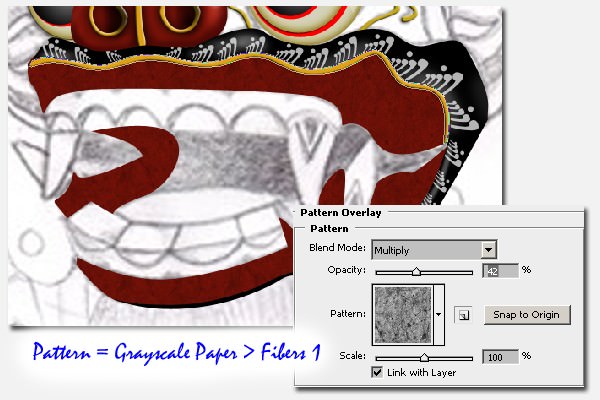
Task: Adjust the Opacity slider handle
Action: pyautogui.click(x=417, y=272)
